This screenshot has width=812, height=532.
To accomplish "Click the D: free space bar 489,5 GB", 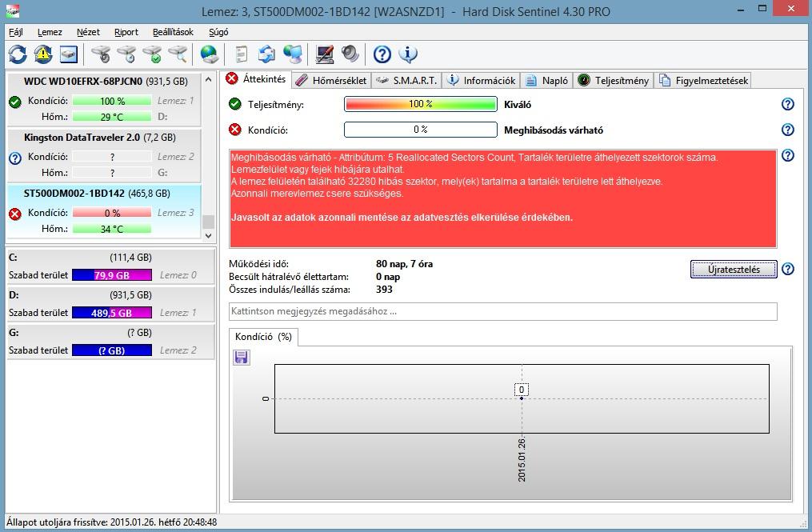I will [112, 313].
